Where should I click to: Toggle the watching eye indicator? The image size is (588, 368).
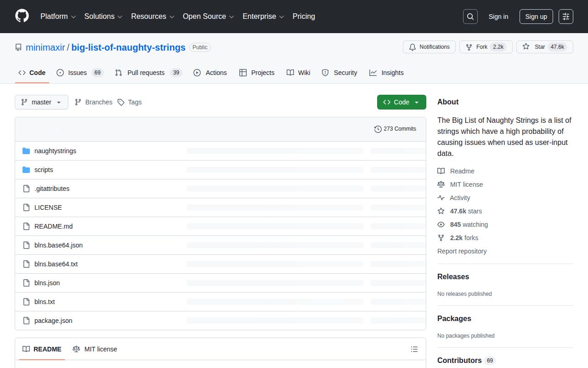point(441,224)
